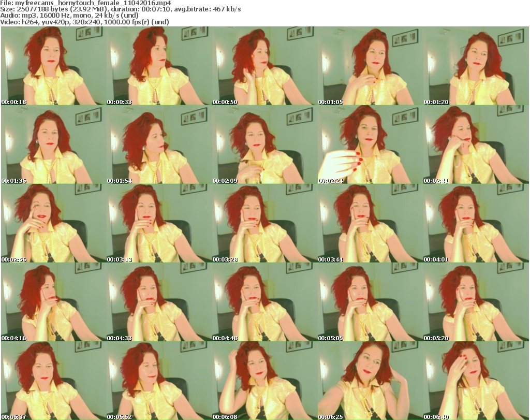Select the thumbnail frame at 00:02:09

click(x=264, y=144)
